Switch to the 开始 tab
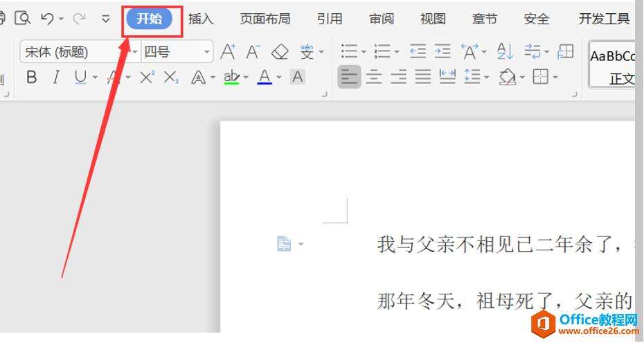Image resolution: width=644 pixels, height=343 pixels. point(149,19)
